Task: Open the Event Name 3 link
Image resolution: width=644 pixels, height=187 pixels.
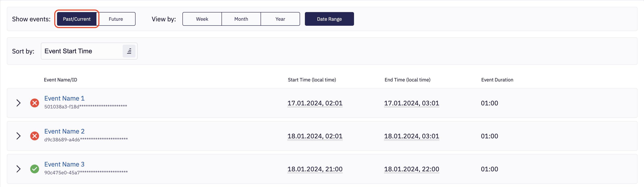Action: (64, 164)
